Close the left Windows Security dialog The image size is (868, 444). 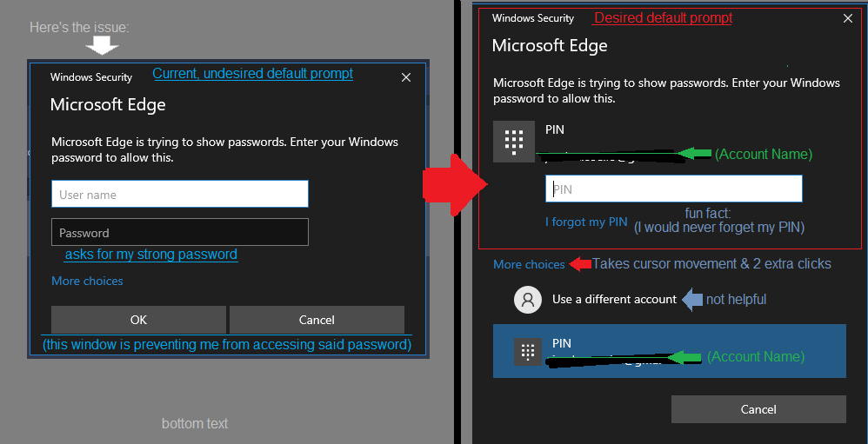(406, 77)
